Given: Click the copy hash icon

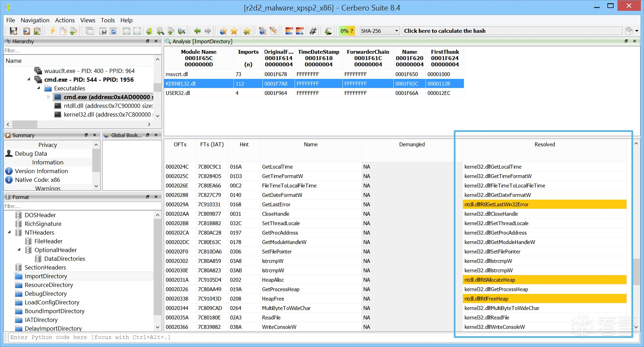Looking at the screenshot, I should point(629,31).
